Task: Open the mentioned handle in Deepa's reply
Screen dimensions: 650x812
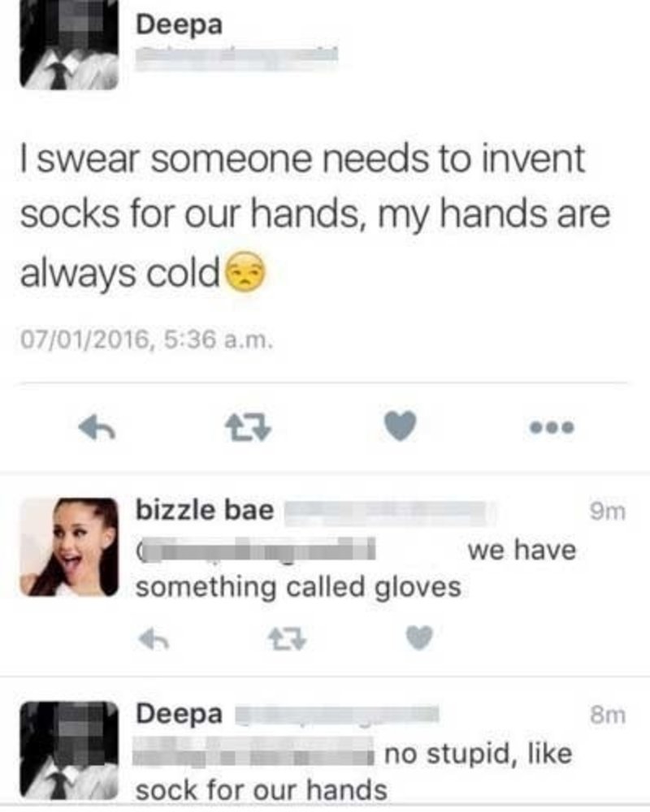Action: click(x=253, y=754)
